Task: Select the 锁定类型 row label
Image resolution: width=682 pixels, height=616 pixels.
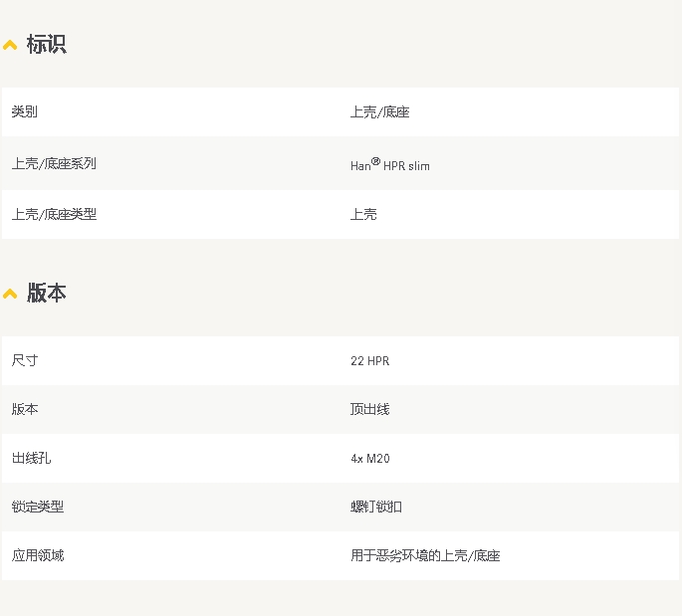Action: coord(38,507)
